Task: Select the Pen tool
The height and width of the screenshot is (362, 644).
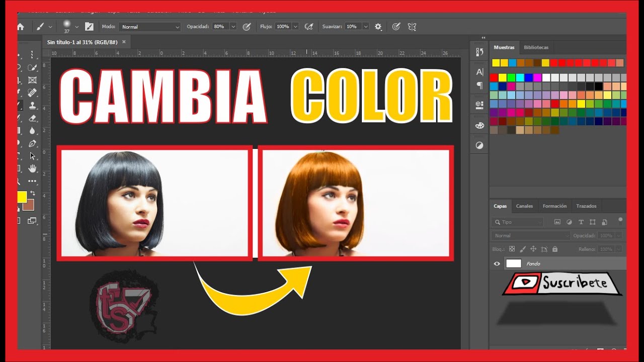Action: pos(32,143)
